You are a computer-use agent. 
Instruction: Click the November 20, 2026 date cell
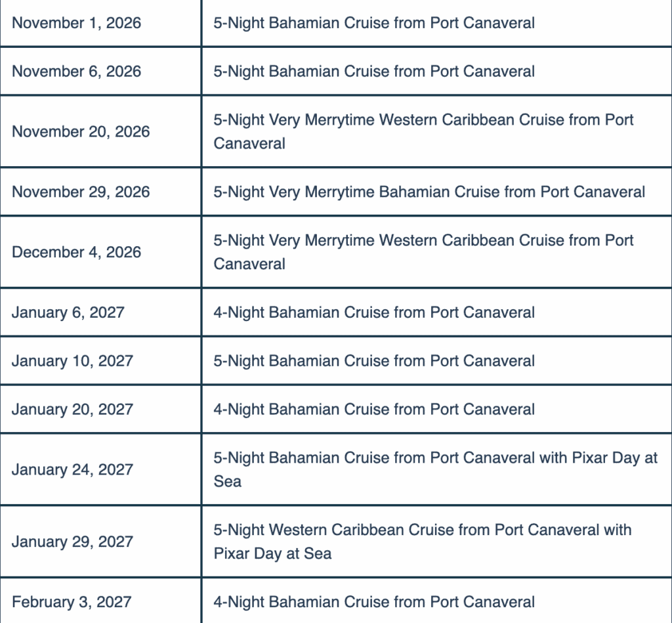[81, 131]
